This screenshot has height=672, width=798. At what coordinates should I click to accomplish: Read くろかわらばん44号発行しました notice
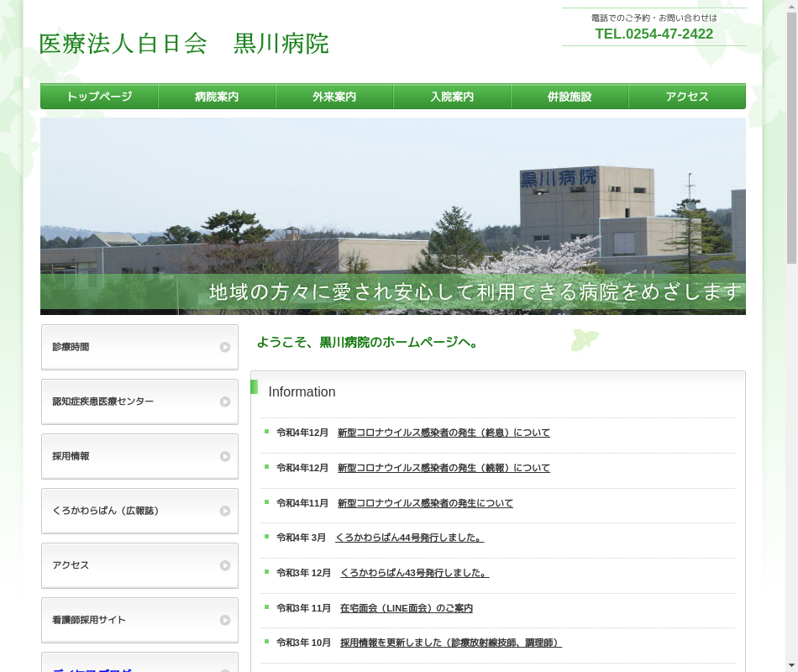[x=409, y=538]
